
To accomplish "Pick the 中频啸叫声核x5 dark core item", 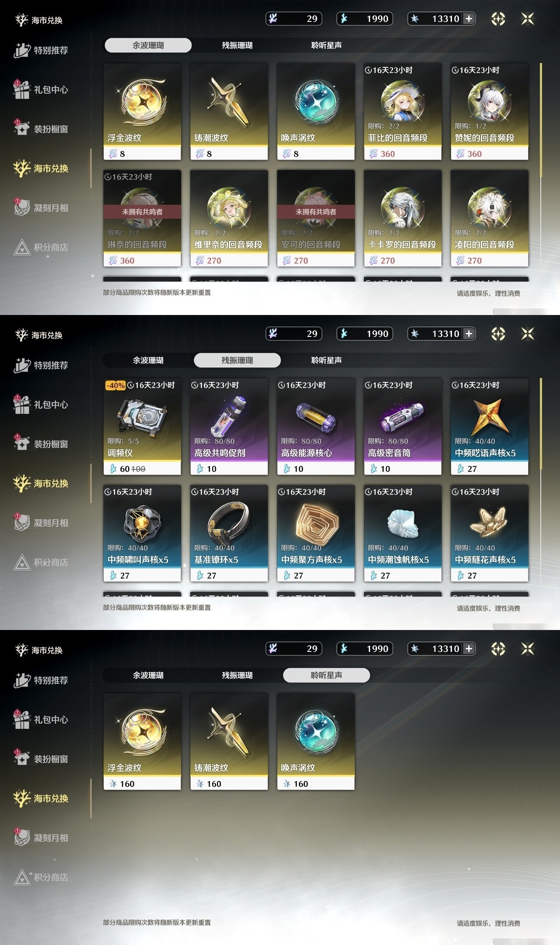I will (142, 533).
